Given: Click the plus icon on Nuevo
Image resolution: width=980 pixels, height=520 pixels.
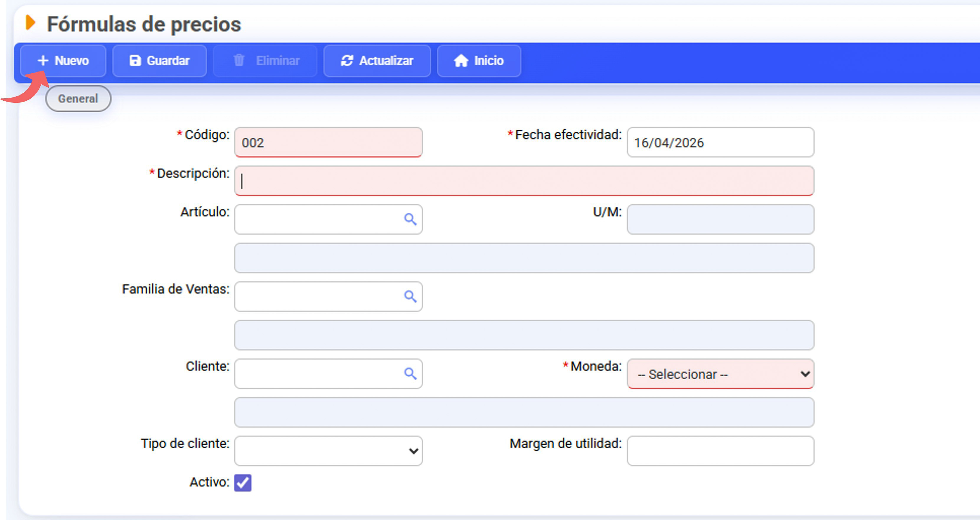Looking at the screenshot, I should coord(43,61).
